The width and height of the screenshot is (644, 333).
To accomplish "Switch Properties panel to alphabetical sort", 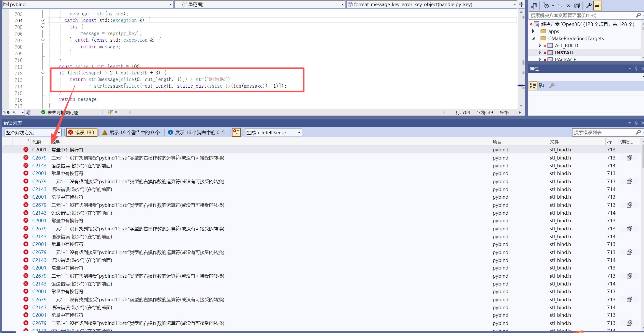I will [542, 86].
